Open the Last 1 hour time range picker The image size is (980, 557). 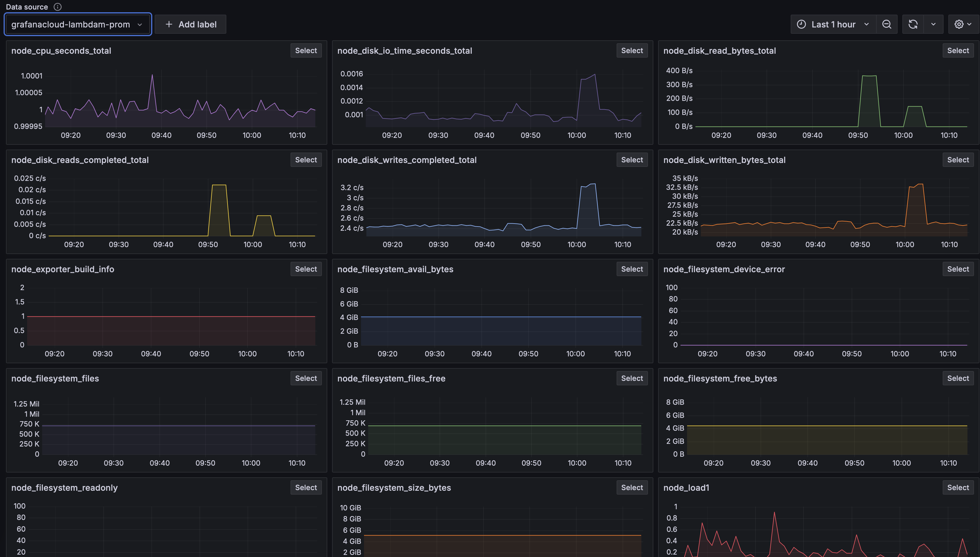833,24
